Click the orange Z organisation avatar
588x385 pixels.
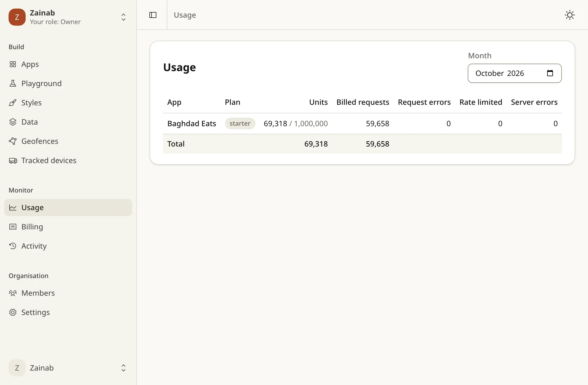coord(17,17)
